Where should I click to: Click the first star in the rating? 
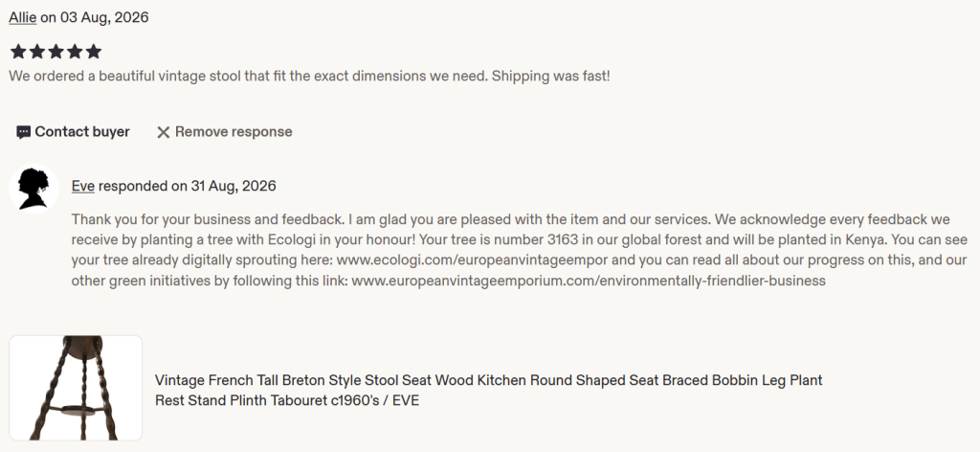coord(18,52)
